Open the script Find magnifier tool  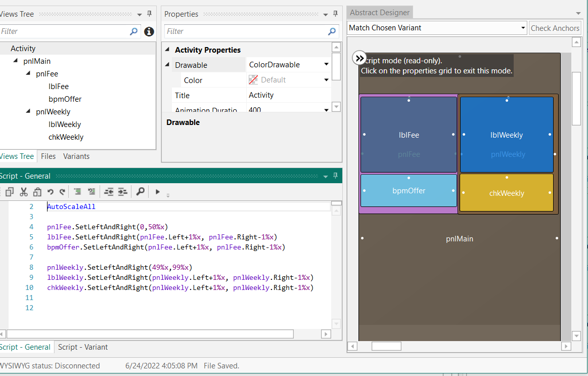141,192
